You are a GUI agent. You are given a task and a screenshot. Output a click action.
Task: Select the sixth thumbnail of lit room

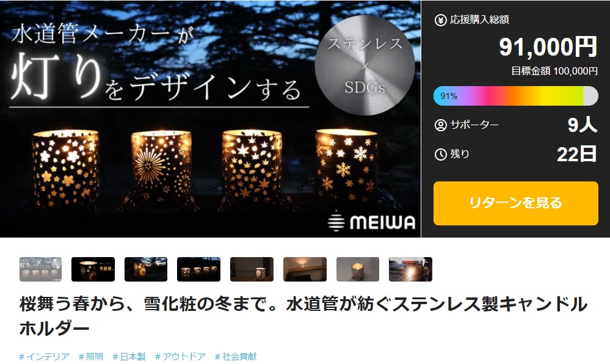[305, 269]
